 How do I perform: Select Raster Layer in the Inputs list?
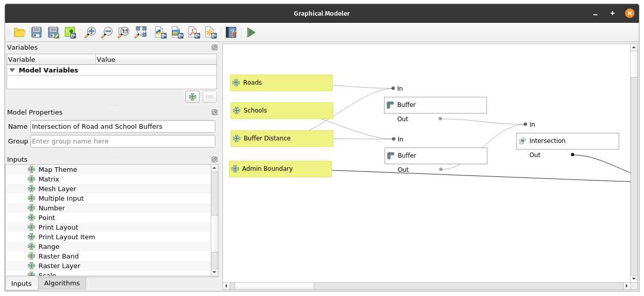coord(59,266)
